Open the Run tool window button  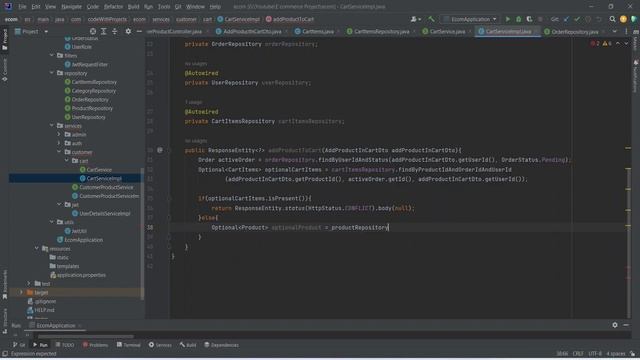[40, 345]
